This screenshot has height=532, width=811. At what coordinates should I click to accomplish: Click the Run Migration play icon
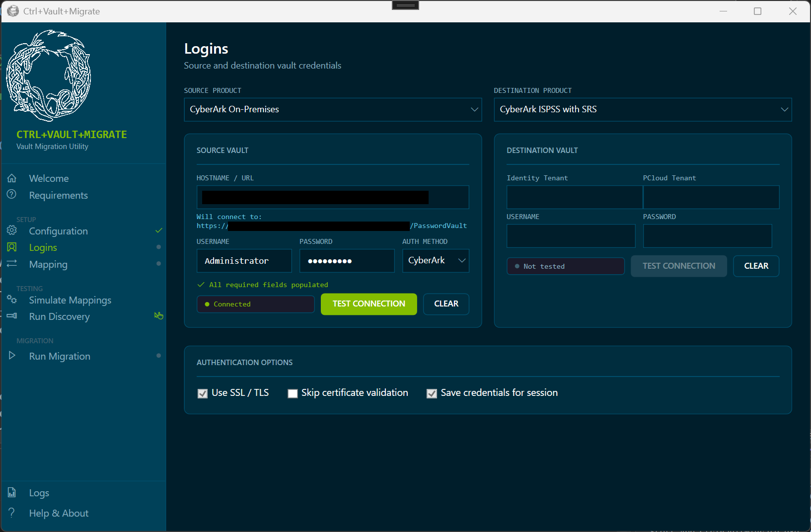12,356
